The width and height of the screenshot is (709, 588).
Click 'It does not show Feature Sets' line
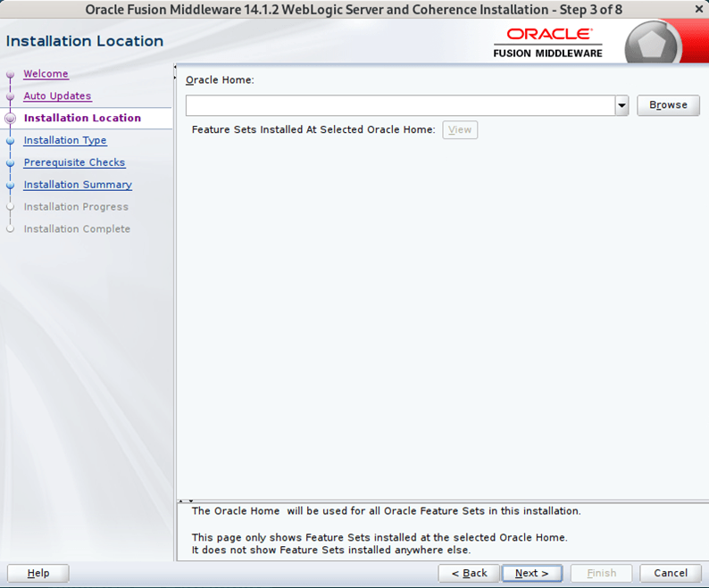click(x=331, y=550)
